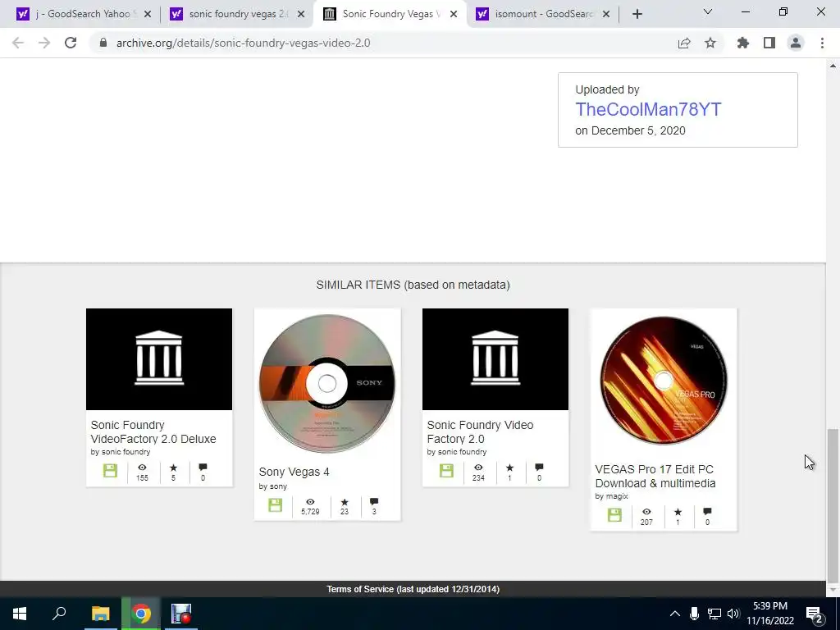Click reviews comment icon on Sony Vegas 4 card
840x630 pixels.
tap(374, 501)
